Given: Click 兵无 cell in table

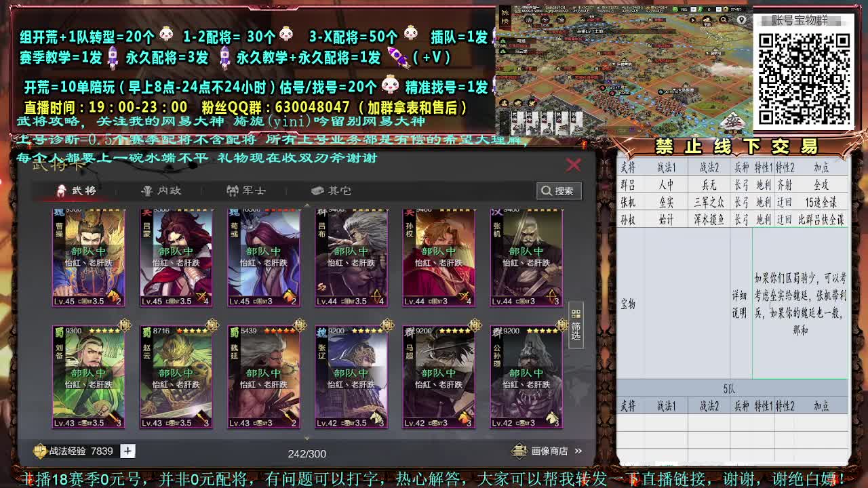Looking at the screenshot, I should click(709, 184).
